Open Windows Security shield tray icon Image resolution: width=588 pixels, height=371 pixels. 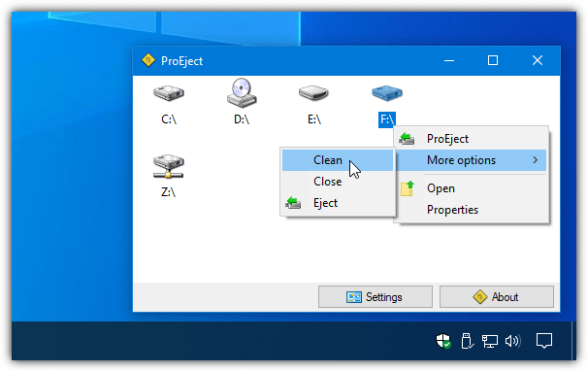pos(443,341)
